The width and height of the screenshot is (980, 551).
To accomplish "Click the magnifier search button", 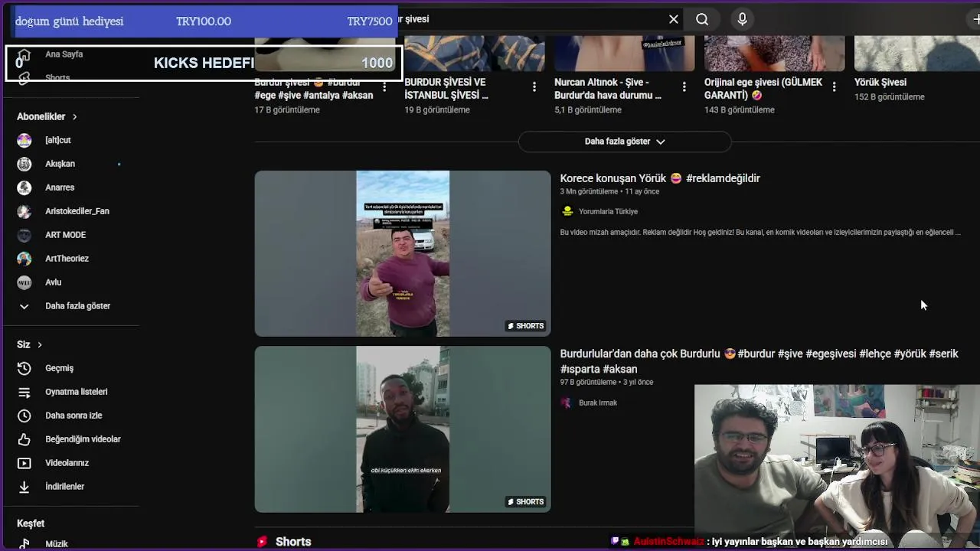I will coord(702,19).
